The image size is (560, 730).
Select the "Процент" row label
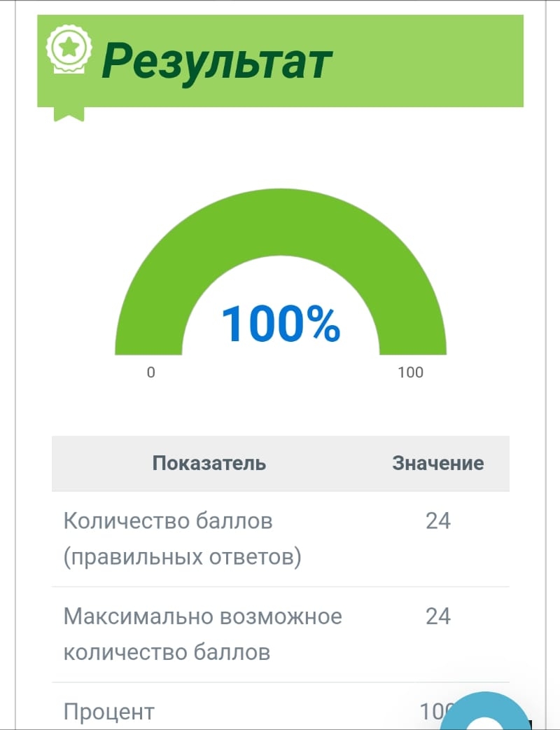[108, 712]
